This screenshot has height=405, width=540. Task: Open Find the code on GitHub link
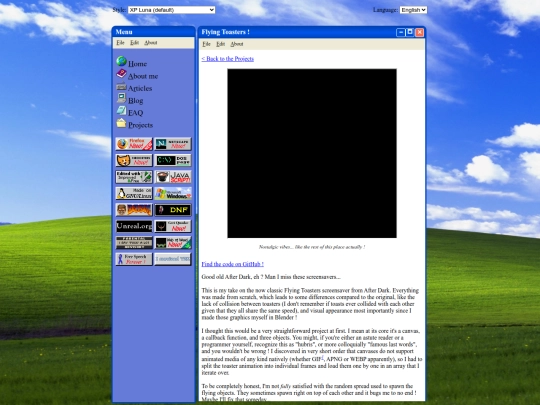pos(232,264)
